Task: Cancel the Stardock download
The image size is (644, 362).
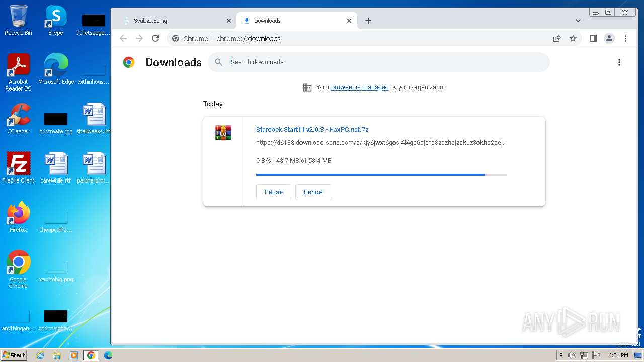Action: coord(313,192)
